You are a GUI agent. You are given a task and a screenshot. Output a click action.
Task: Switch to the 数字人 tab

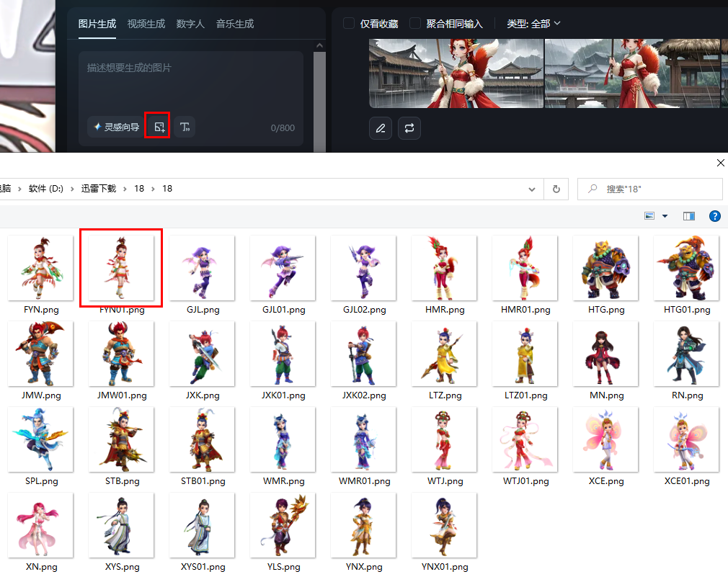tap(190, 24)
